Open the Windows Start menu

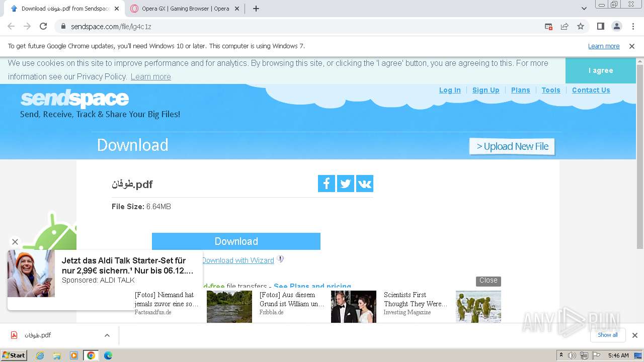[x=14, y=355]
